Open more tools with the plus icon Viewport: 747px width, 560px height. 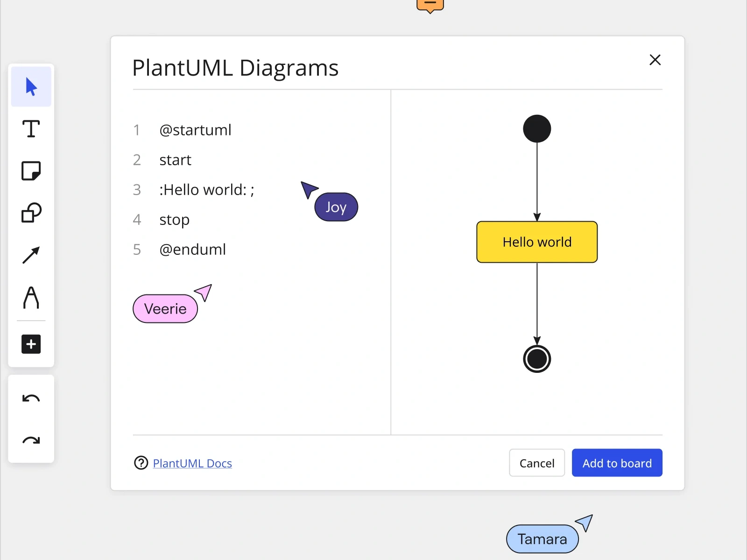click(x=31, y=344)
